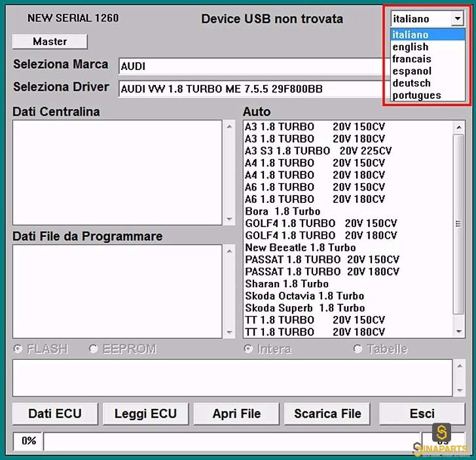Switch language to deutsch
Viewport: 476px width, 460px height.
click(428, 83)
